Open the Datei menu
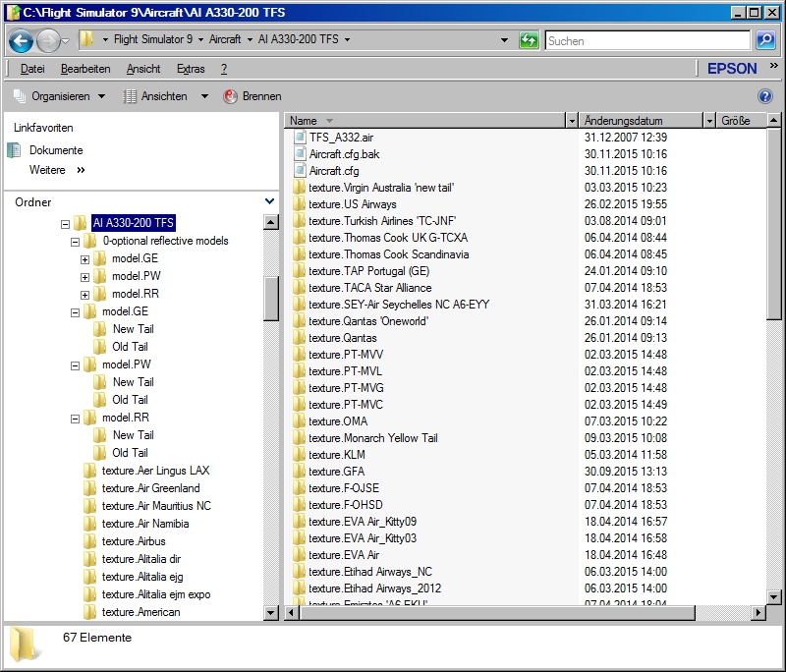This screenshot has width=786, height=672. click(32, 69)
